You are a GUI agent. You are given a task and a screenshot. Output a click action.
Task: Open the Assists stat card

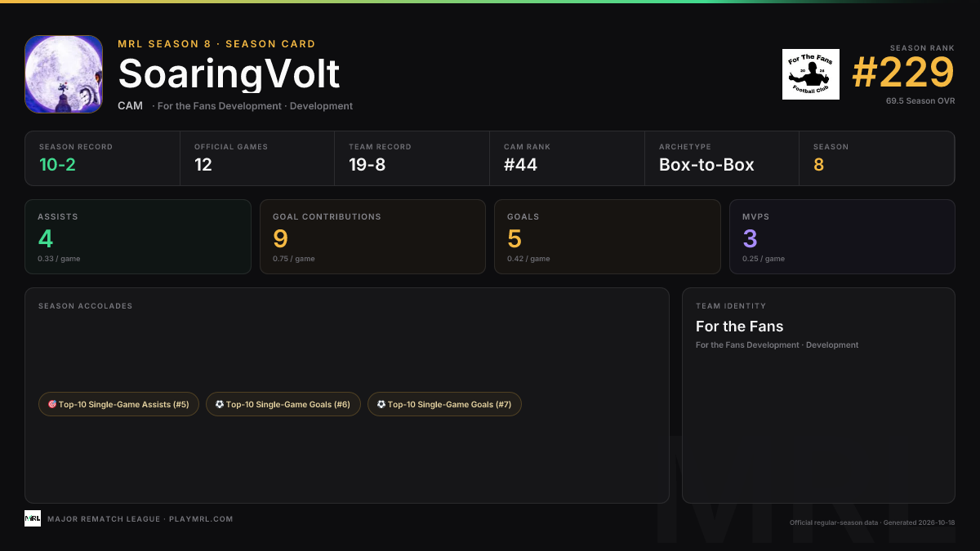(x=138, y=237)
